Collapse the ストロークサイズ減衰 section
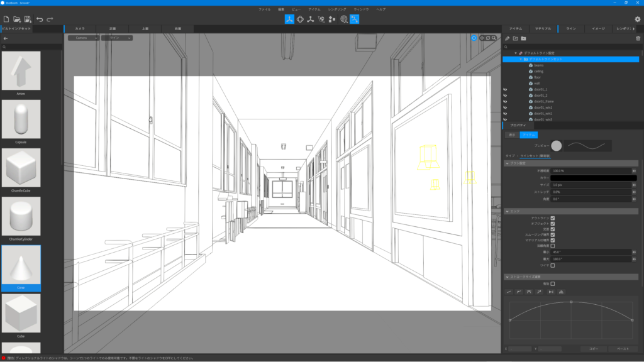Image resolution: width=644 pixels, height=362 pixels. [x=508, y=277]
